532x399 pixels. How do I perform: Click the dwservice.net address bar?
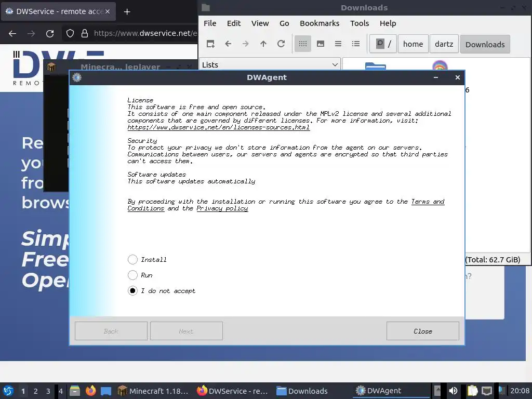[145, 33]
